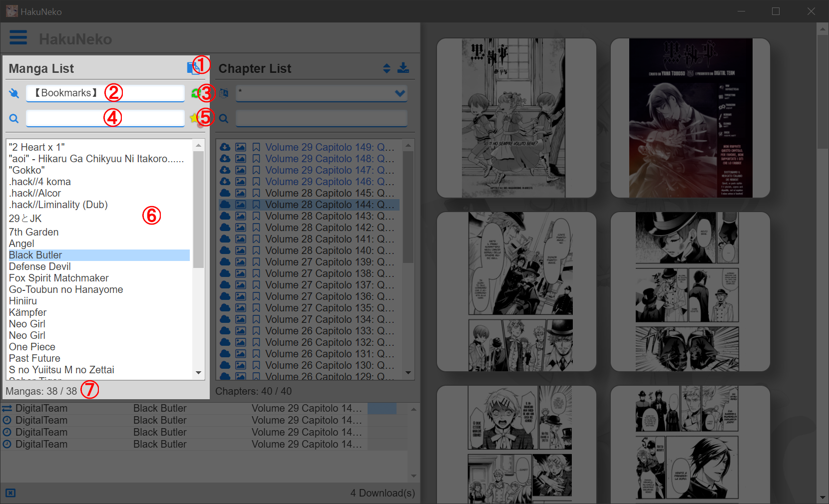The height and width of the screenshot is (504, 829).
Task: Click the Manga List search magnifier icon
Action: pos(14,118)
